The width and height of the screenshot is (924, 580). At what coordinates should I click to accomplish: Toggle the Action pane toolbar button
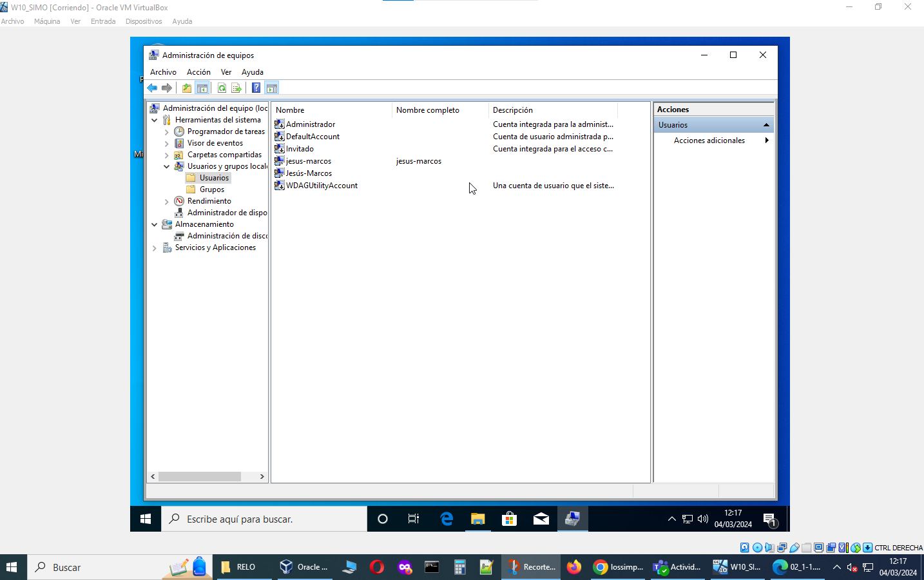pyautogui.click(x=272, y=88)
